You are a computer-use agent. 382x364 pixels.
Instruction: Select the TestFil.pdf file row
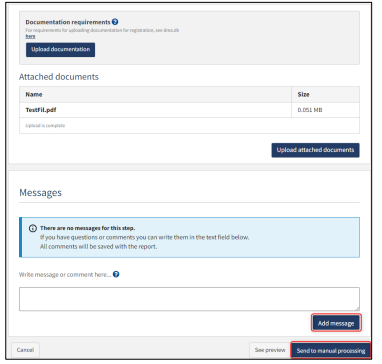pos(189,110)
